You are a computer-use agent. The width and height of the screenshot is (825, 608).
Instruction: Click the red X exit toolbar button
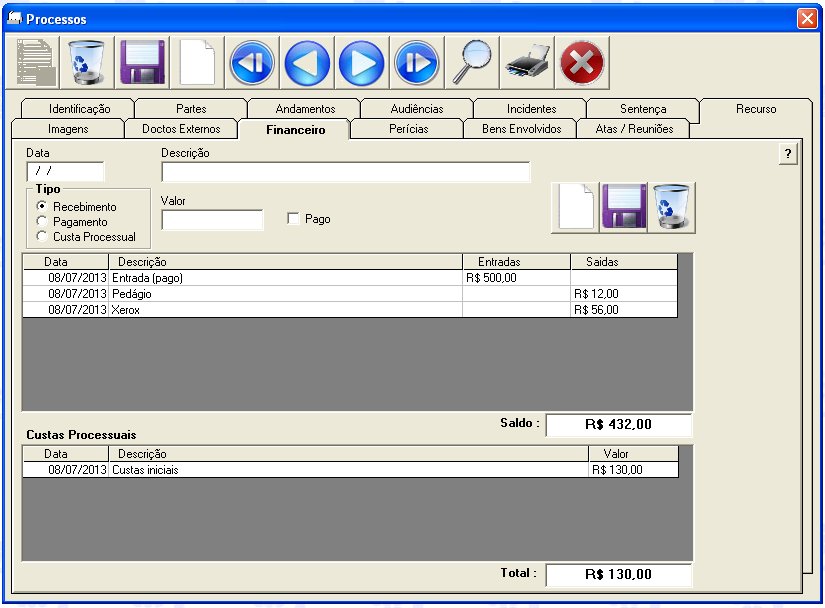click(x=582, y=63)
